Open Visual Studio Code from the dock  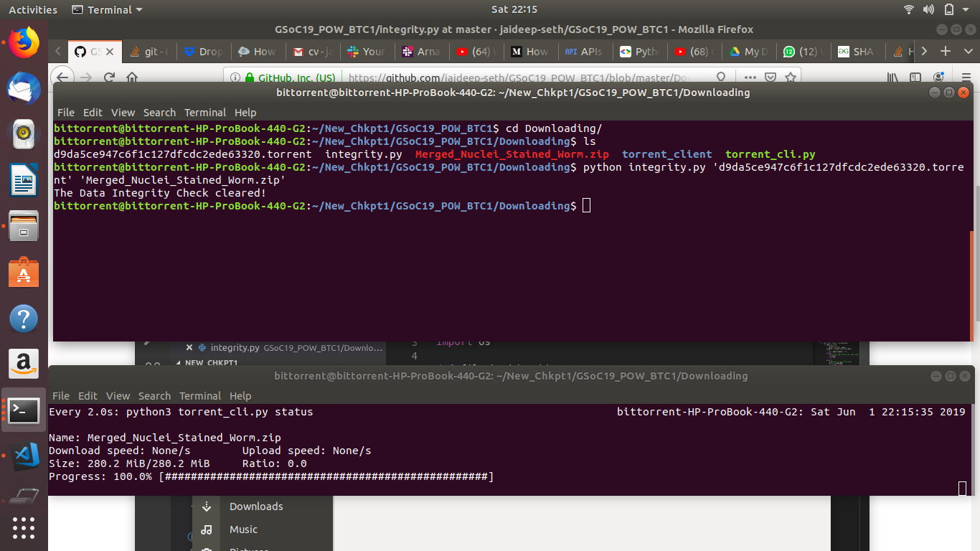(x=24, y=456)
